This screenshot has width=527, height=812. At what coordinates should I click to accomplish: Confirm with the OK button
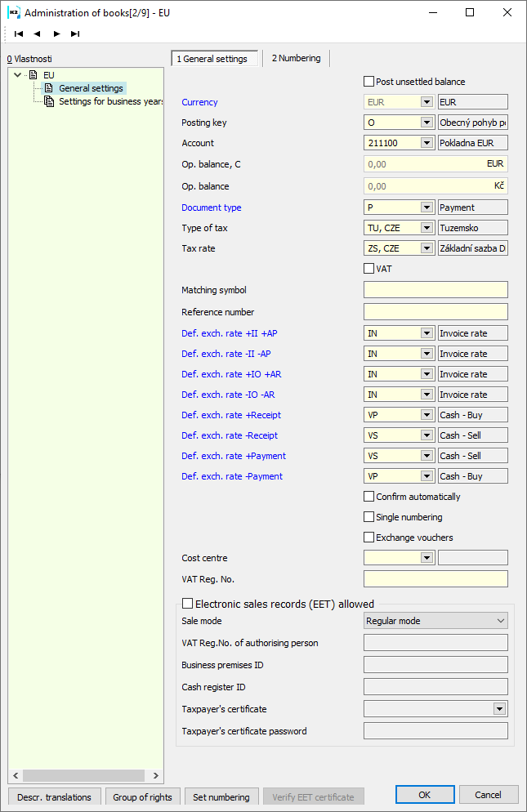coord(425,795)
